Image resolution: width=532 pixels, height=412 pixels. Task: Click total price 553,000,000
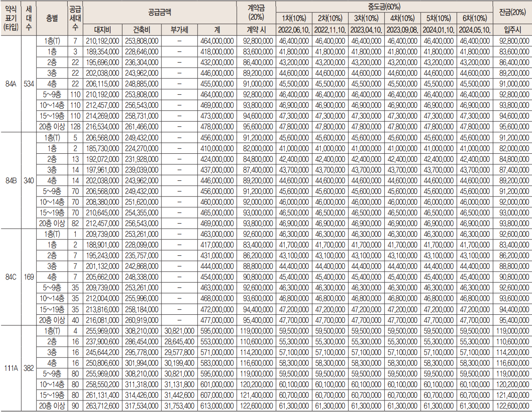coord(217,342)
